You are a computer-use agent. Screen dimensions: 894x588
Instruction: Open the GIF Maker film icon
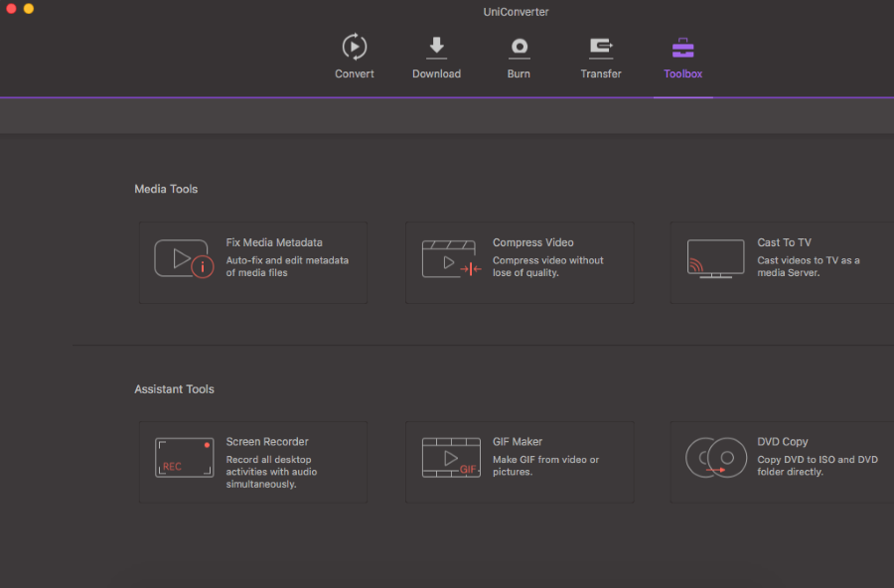click(x=451, y=458)
